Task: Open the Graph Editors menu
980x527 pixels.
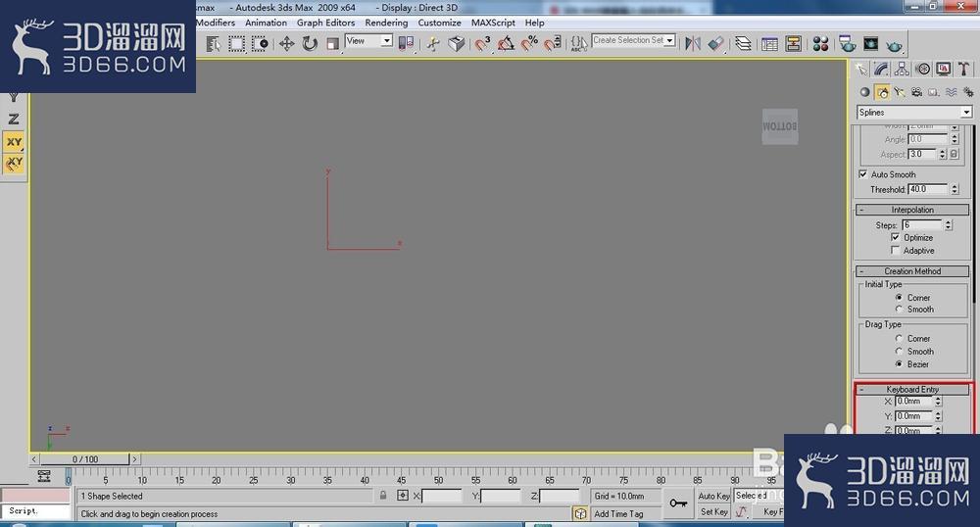Action: 325,23
